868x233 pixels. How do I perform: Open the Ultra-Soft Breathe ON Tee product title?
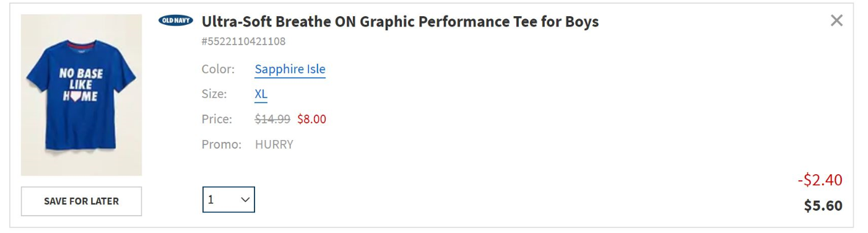point(400,22)
